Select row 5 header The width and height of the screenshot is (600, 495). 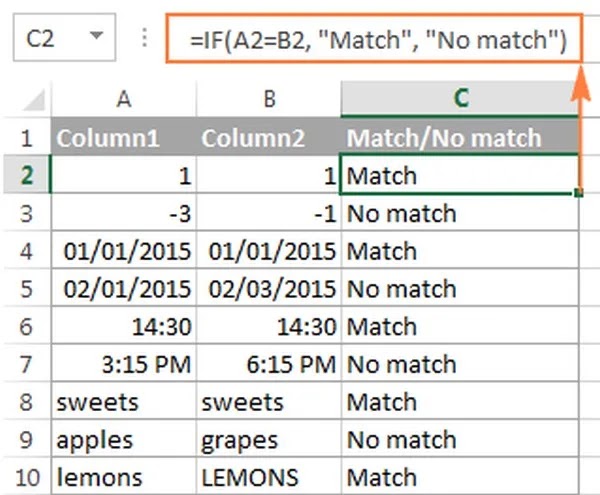tap(25, 289)
